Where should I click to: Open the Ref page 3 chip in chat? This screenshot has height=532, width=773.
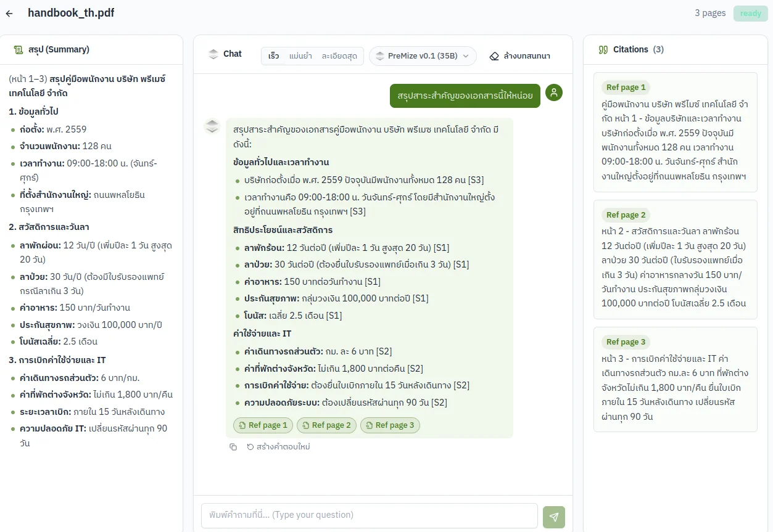pyautogui.click(x=390, y=425)
